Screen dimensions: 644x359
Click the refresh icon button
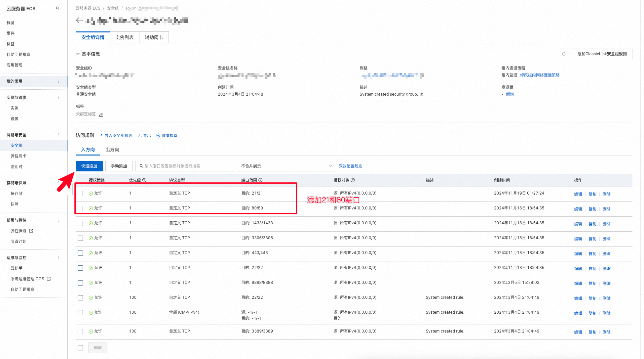564,54
